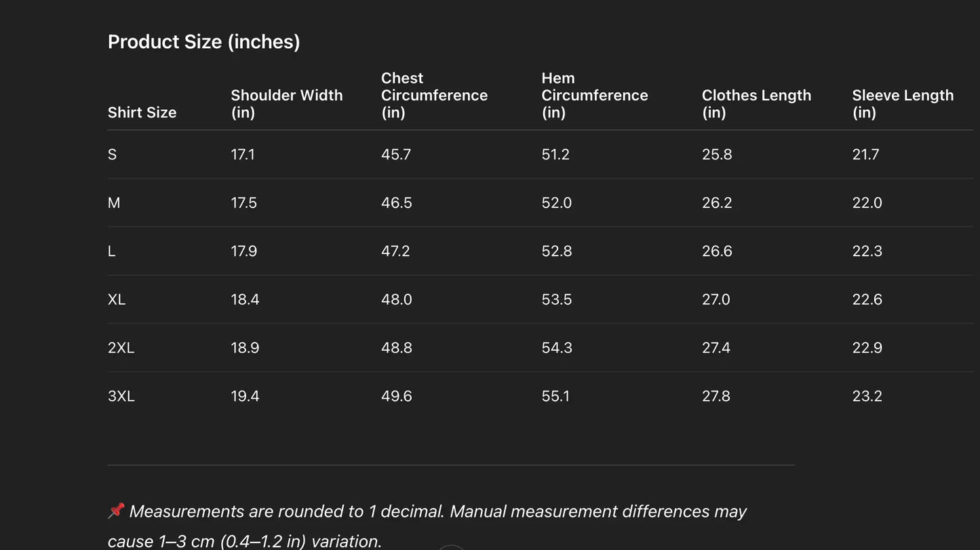The image size is (980, 550).
Task: Click the 2XL size row label
Action: (x=121, y=348)
